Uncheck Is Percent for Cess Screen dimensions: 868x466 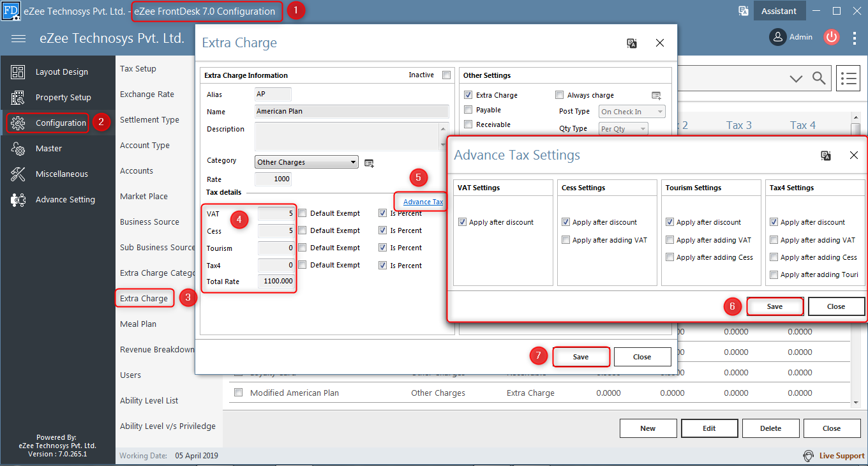(x=382, y=230)
